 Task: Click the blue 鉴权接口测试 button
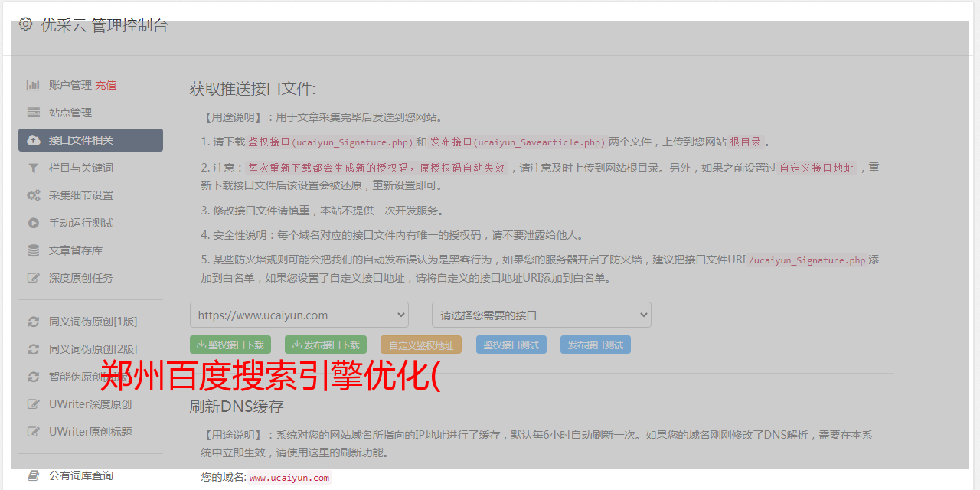[x=511, y=345]
